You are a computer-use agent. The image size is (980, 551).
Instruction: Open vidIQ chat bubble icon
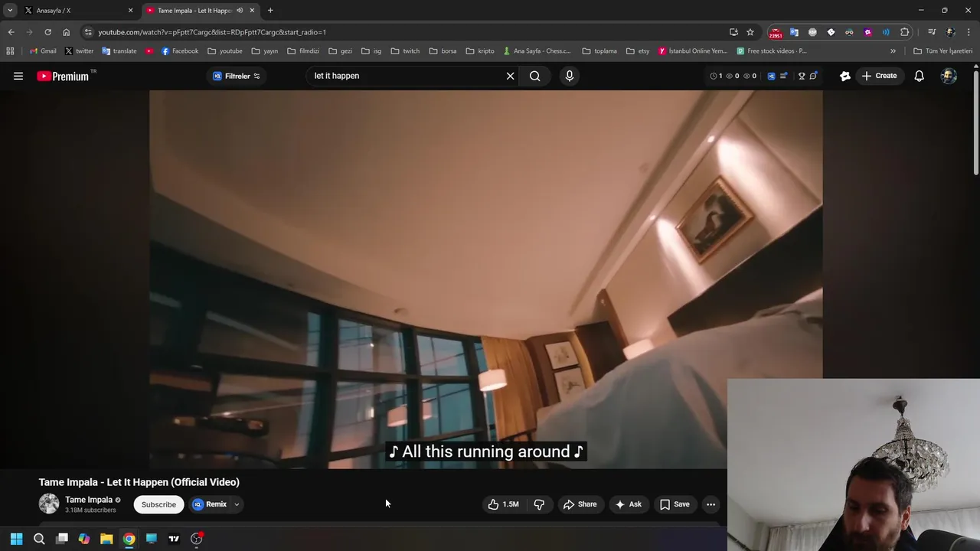(x=813, y=76)
